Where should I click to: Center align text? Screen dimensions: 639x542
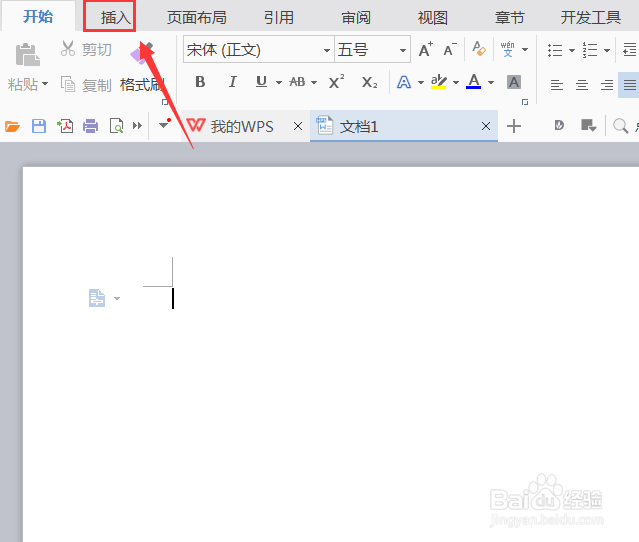pyautogui.click(x=582, y=85)
